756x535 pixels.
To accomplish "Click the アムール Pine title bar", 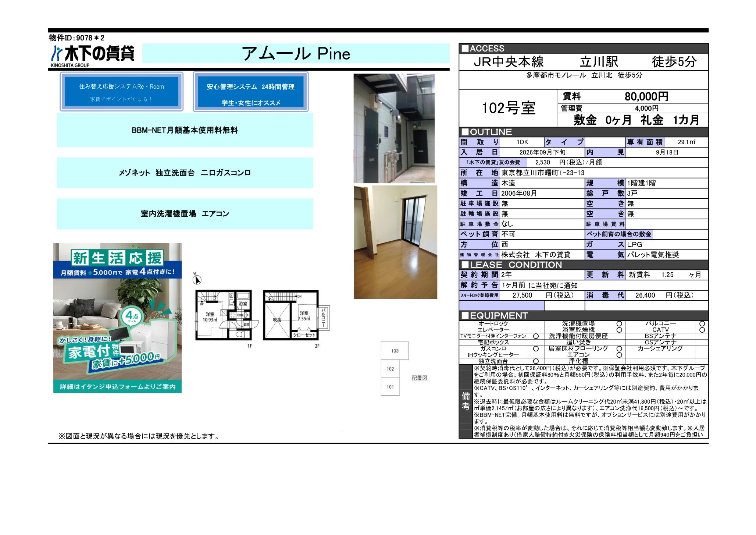I will pos(296,54).
